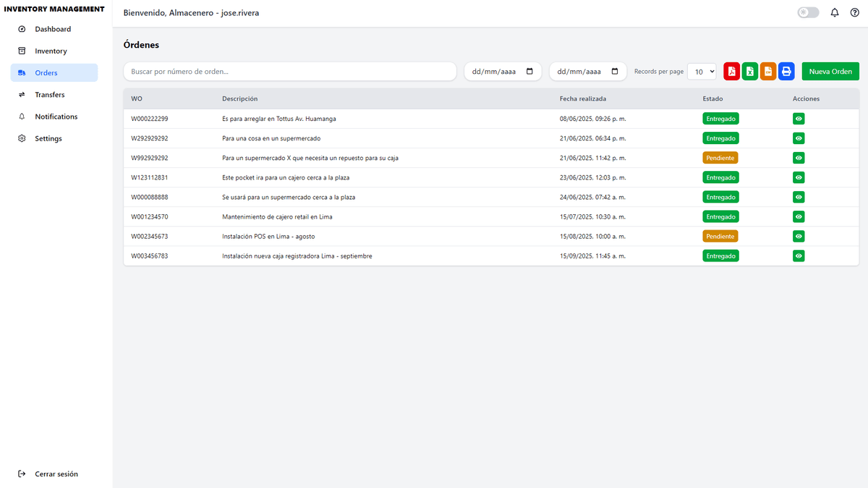Click the order number search field

tap(290, 71)
